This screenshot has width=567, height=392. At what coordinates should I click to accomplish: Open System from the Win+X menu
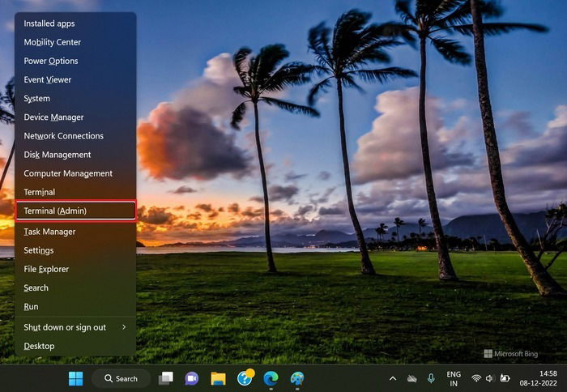[75, 98]
